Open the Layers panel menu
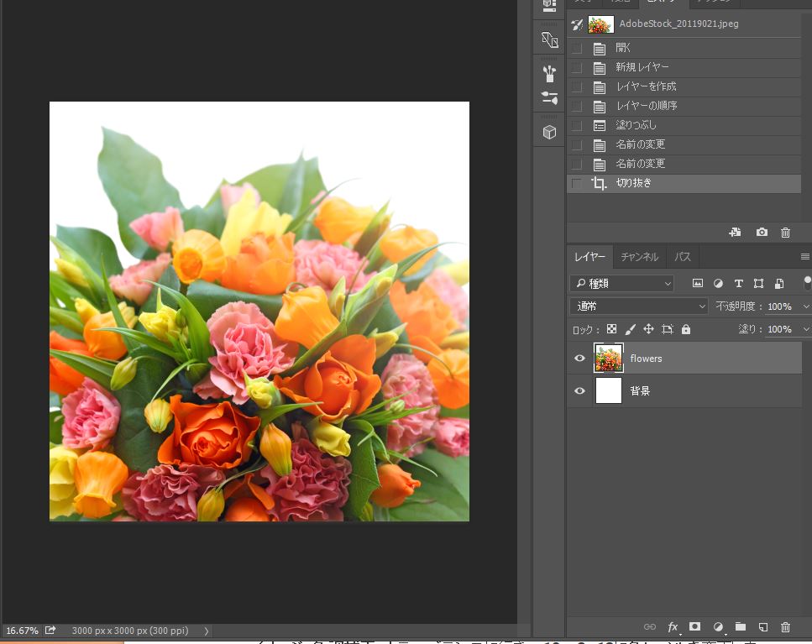This screenshot has width=812, height=644. (x=804, y=257)
